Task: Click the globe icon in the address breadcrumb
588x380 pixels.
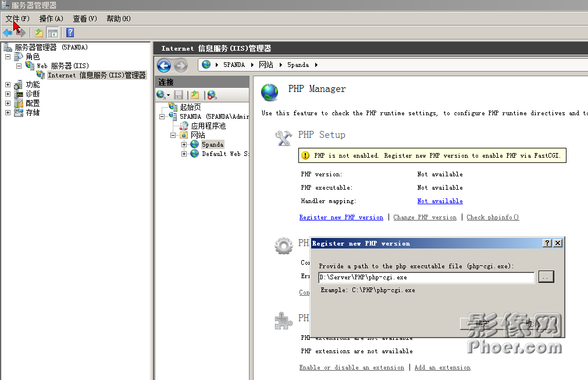Action: [x=206, y=65]
